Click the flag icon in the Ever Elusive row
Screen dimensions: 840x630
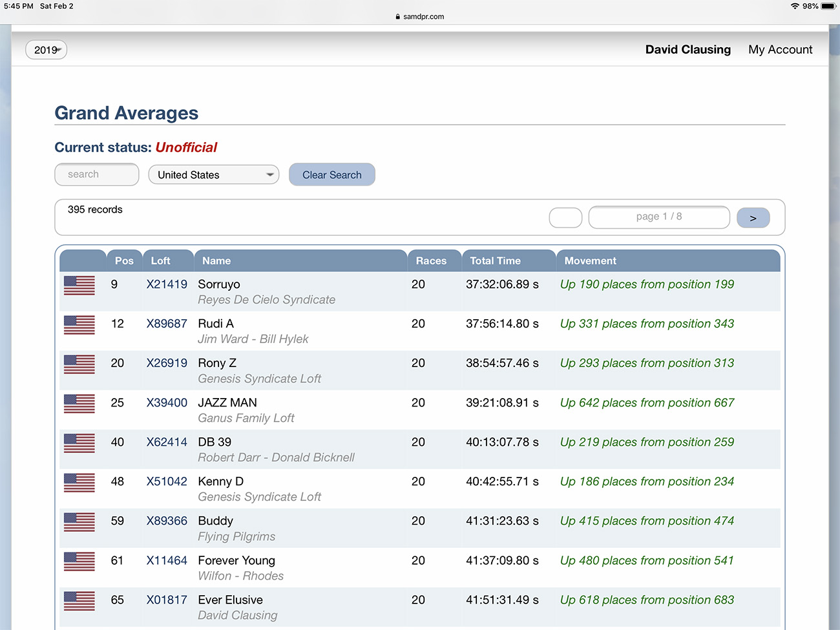pos(79,600)
